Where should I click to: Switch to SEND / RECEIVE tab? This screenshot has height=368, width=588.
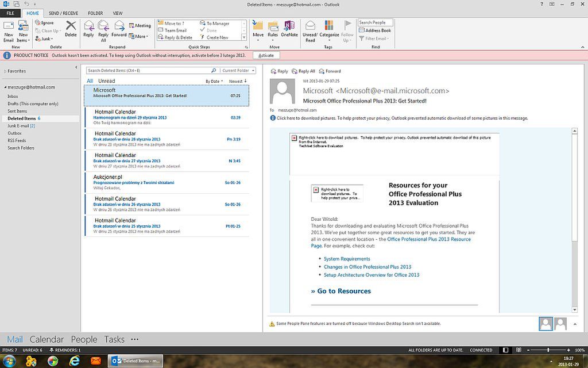pos(63,13)
